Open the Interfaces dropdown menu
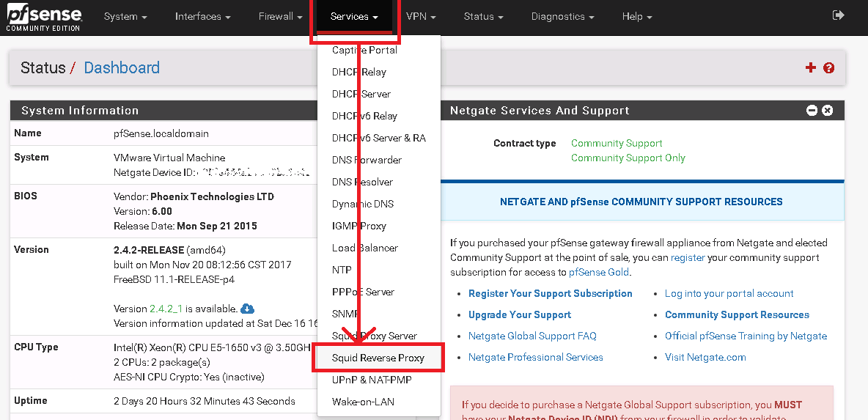This screenshot has height=420, width=868. click(202, 17)
